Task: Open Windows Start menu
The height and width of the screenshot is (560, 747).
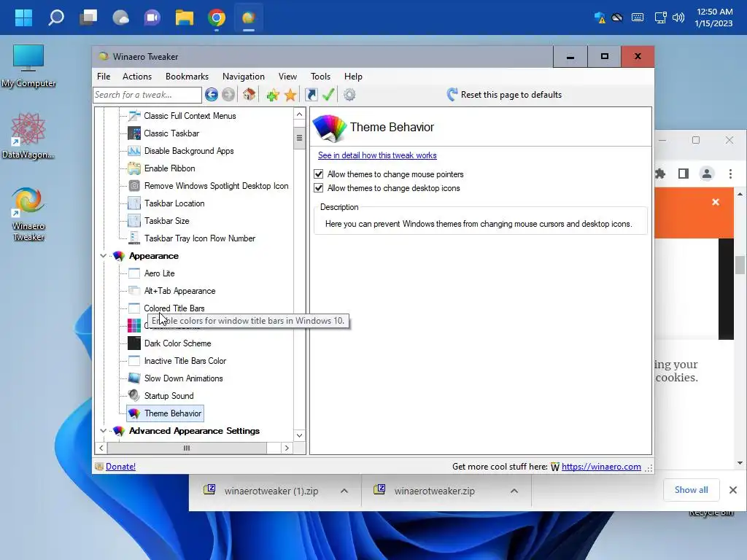Action: tap(23, 18)
